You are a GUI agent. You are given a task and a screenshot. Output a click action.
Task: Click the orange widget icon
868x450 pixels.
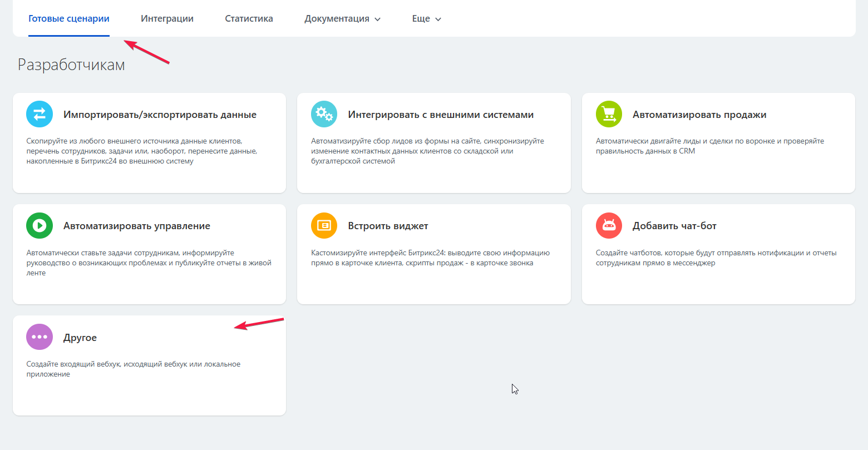click(324, 226)
